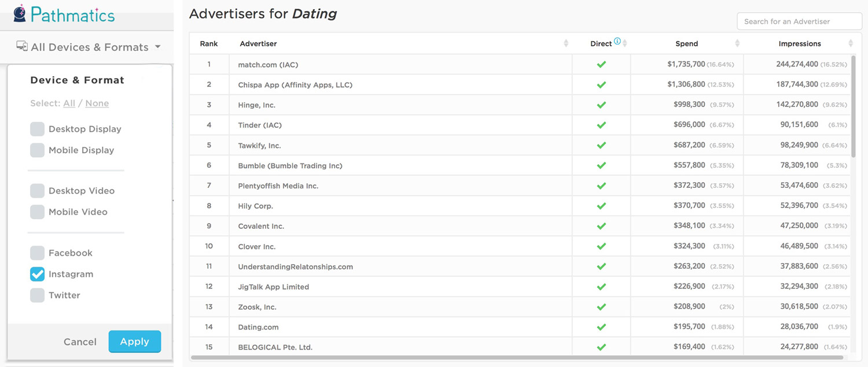Click the Pathmatics logo icon
Viewport: 868px width, 367px height.
(20, 13)
